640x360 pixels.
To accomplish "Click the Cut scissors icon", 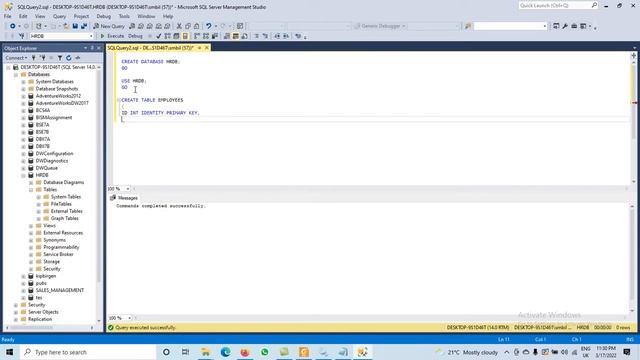I will 179,26.
